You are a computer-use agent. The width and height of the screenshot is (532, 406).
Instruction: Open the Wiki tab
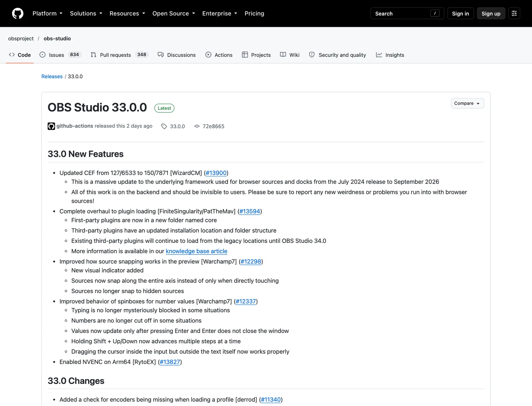[x=290, y=55]
